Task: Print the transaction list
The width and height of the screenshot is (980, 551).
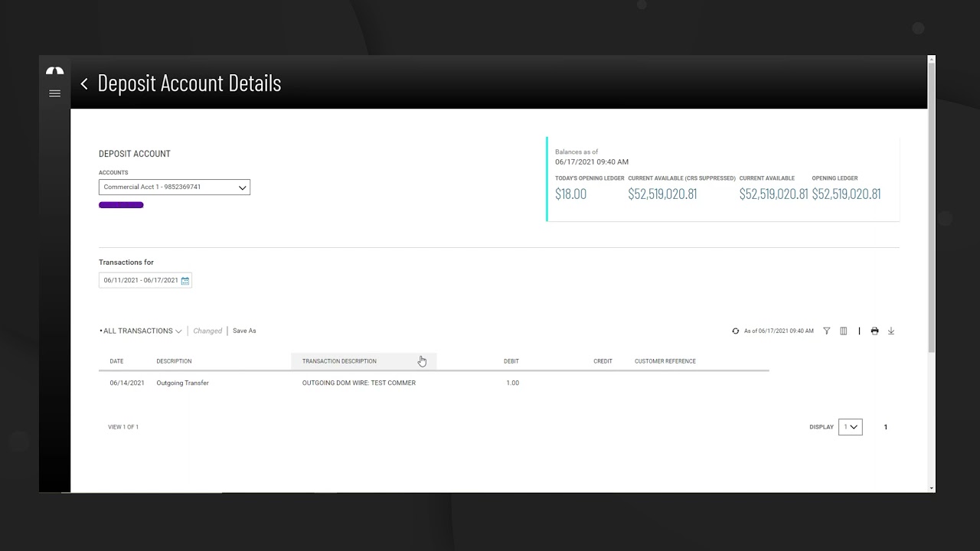Action: (874, 331)
